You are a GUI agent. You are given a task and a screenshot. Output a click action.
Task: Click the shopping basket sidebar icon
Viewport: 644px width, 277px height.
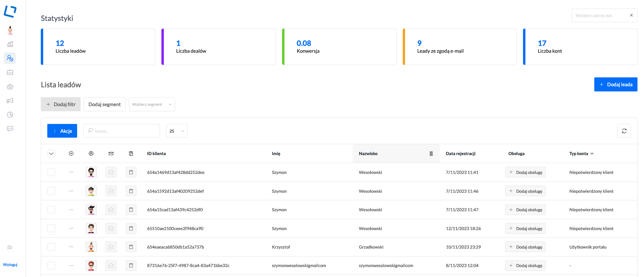click(x=10, y=87)
